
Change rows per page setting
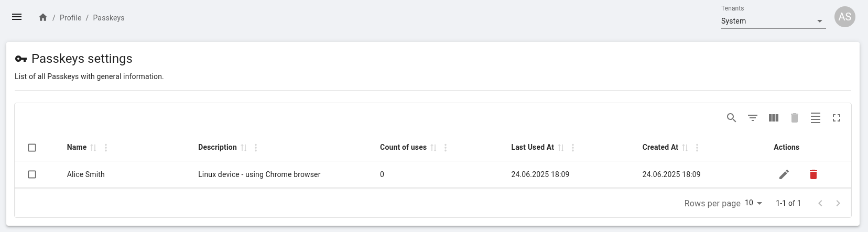tap(753, 203)
